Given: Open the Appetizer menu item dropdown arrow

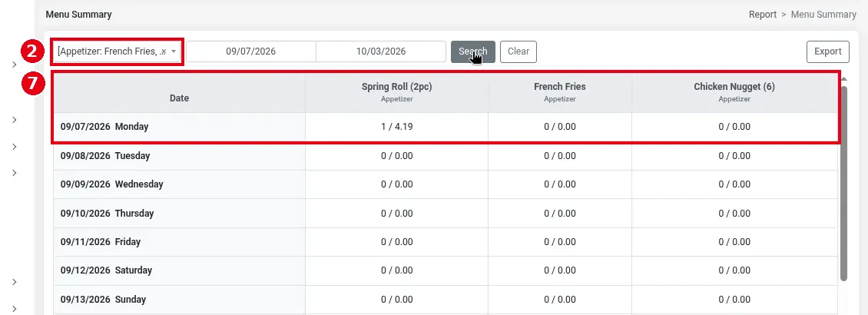Looking at the screenshot, I should pyautogui.click(x=174, y=51).
